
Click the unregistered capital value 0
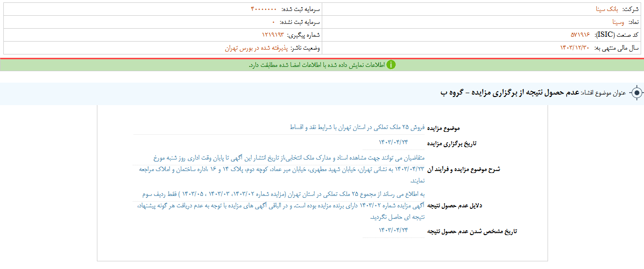(x=274, y=22)
